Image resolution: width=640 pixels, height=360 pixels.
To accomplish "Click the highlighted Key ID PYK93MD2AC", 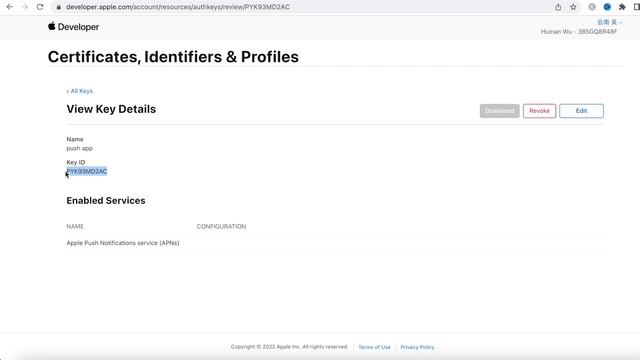I will click(x=87, y=171).
